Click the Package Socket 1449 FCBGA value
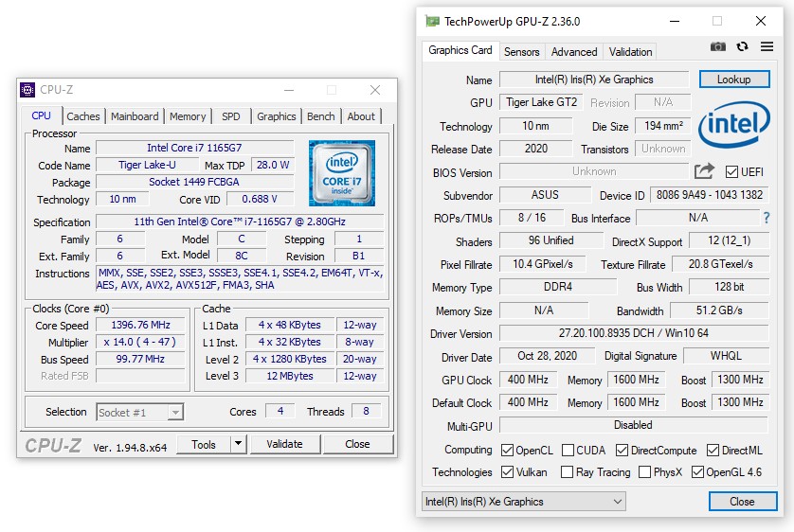794x532 pixels. (x=194, y=182)
